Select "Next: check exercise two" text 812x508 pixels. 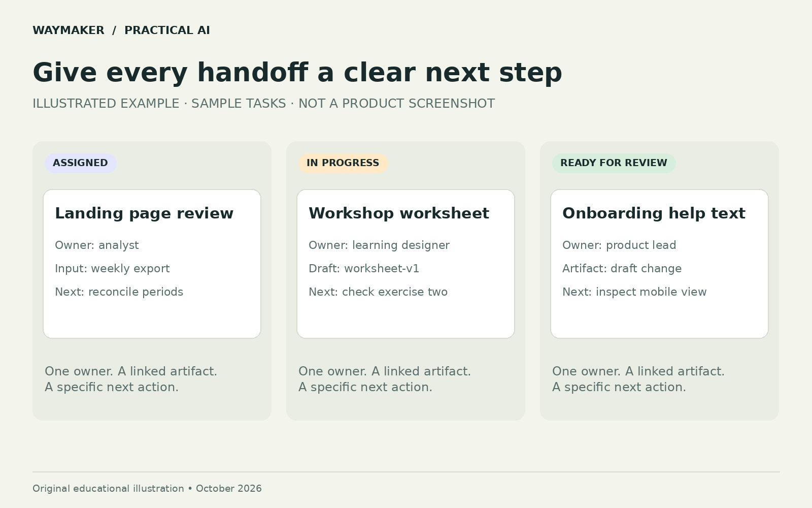(x=378, y=292)
